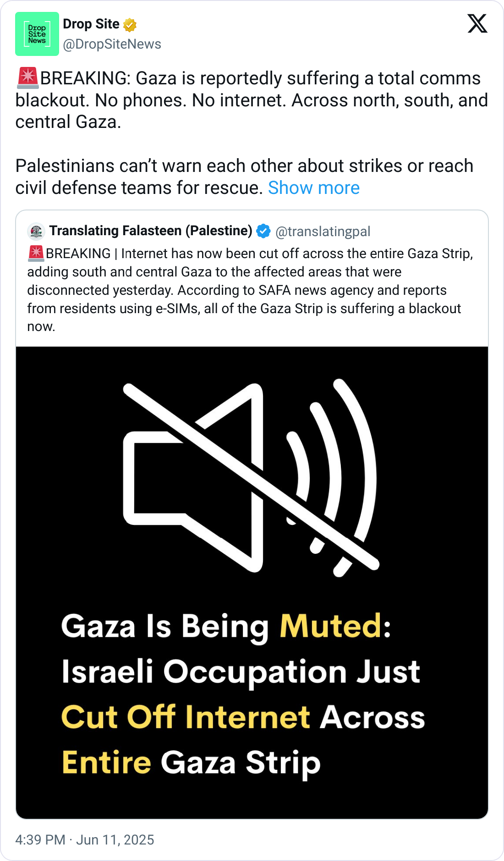The height and width of the screenshot is (861, 504).
Task: Open the Translating Falasteen small profile avatar
Action: [36, 232]
